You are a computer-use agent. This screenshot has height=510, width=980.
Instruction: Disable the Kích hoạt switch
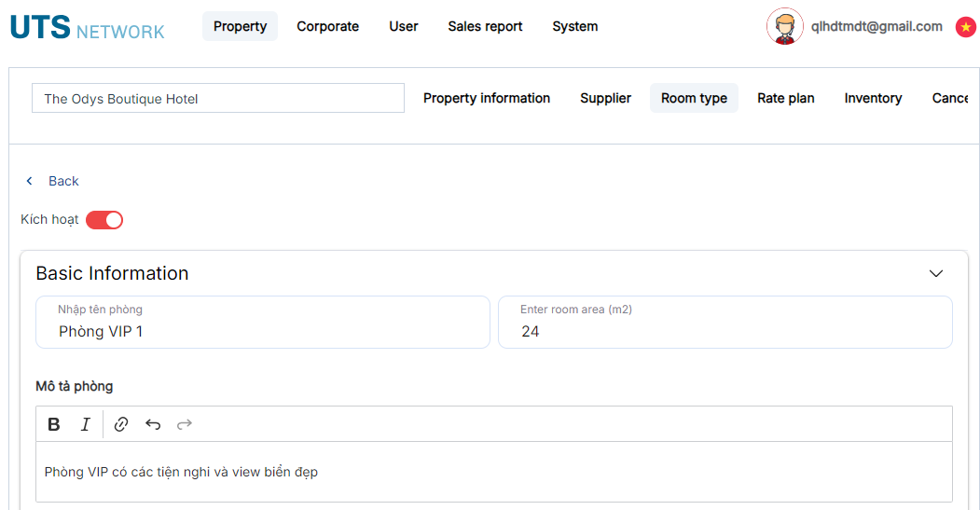tap(104, 220)
